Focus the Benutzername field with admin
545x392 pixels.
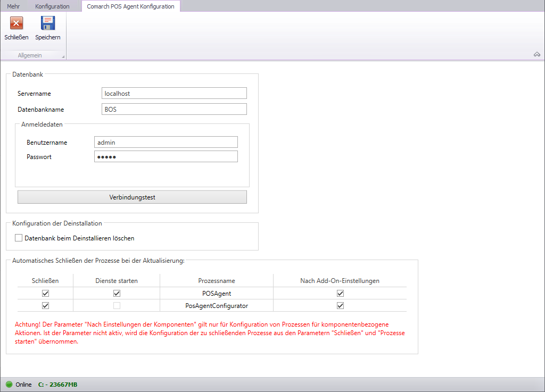(166, 143)
